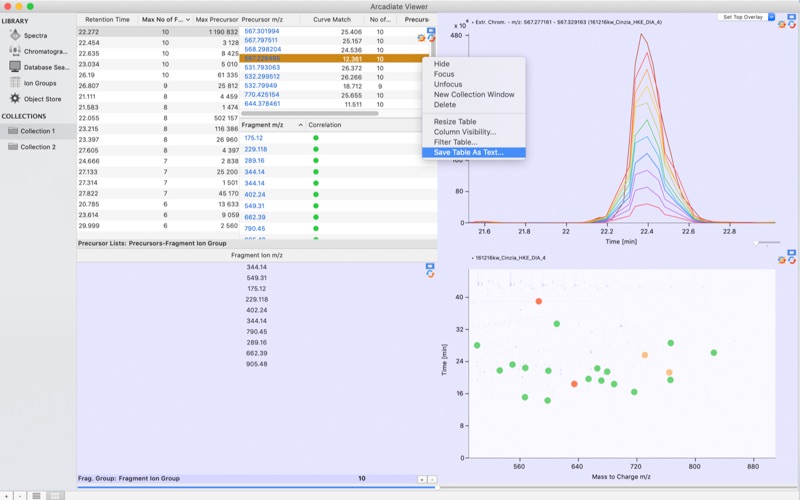Click the red scatter point near 40 min
The width and height of the screenshot is (800, 500).
click(538, 302)
